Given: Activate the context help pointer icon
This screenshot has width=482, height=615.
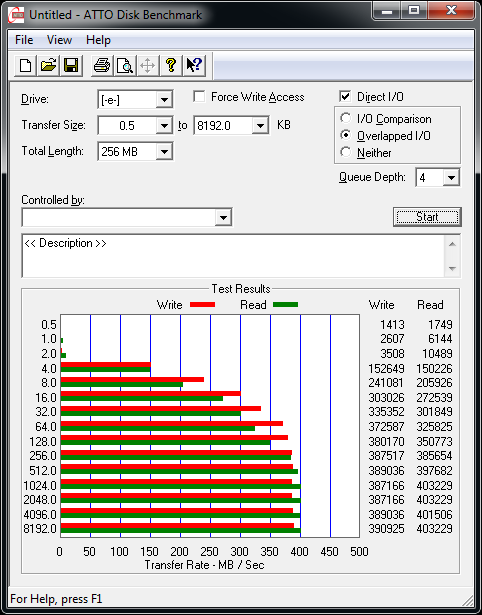Looking at the screenshot, I should click(194, 65).
